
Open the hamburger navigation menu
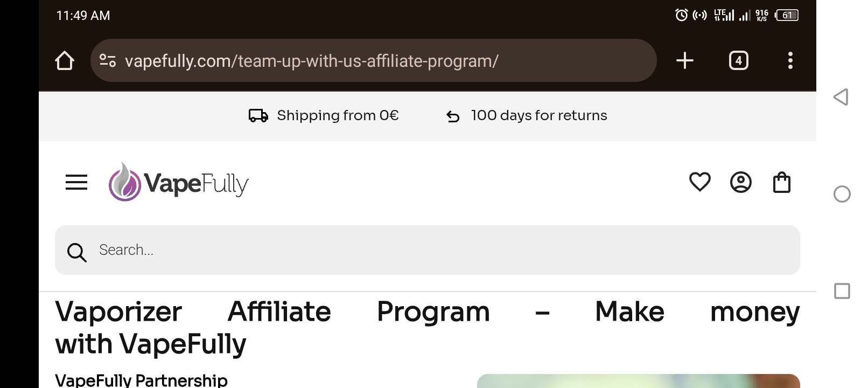[76, 182]
